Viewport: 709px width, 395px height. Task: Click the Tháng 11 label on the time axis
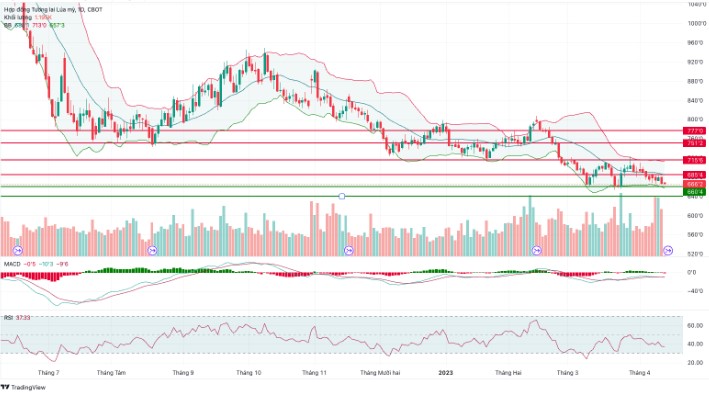(x=314, y=373)
